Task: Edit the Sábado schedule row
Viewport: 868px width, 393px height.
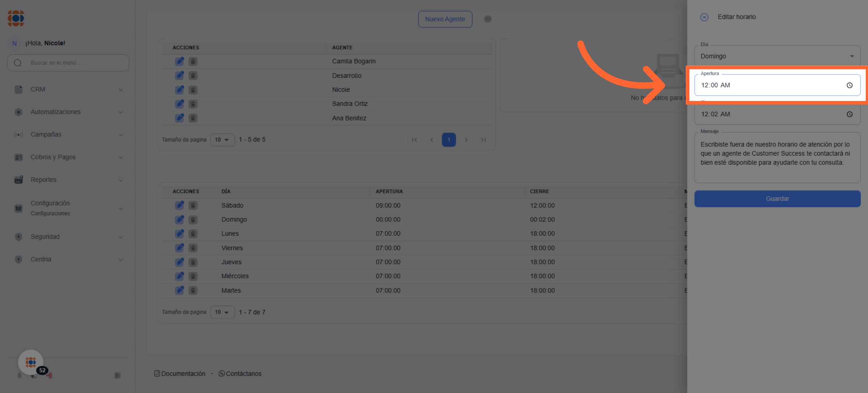Action: click(x=179, y=205)
